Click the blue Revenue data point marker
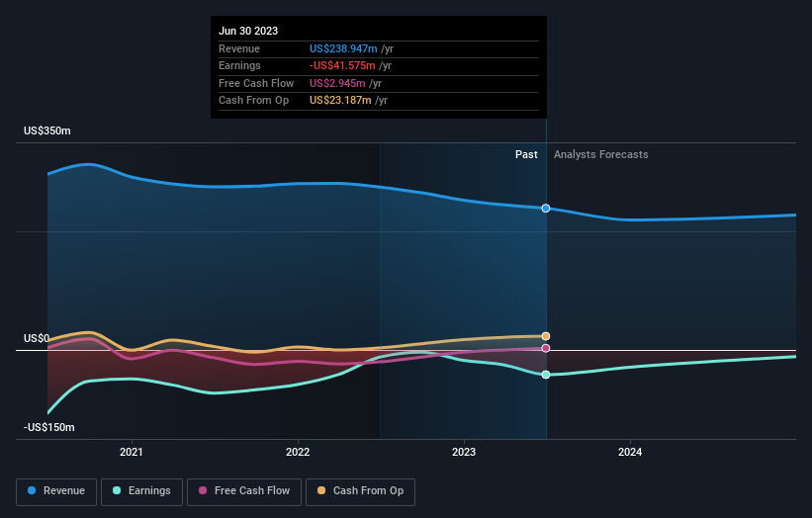 pyautogui.click(x=546, y=208)
